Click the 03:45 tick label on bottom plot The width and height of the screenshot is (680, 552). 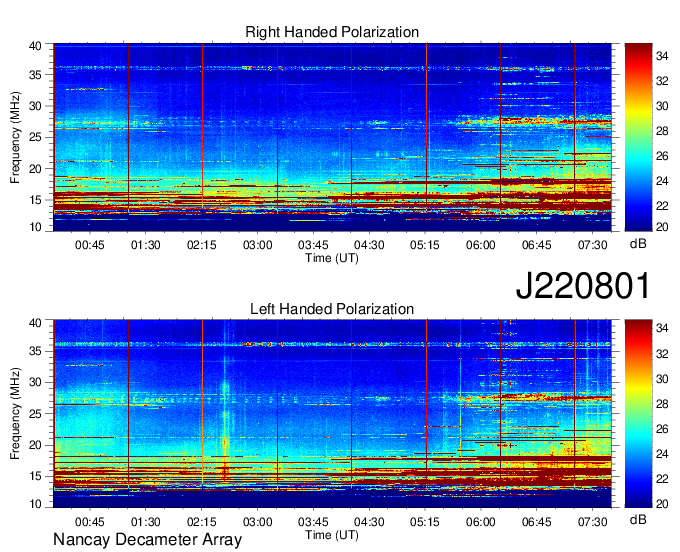coord(313,522)
